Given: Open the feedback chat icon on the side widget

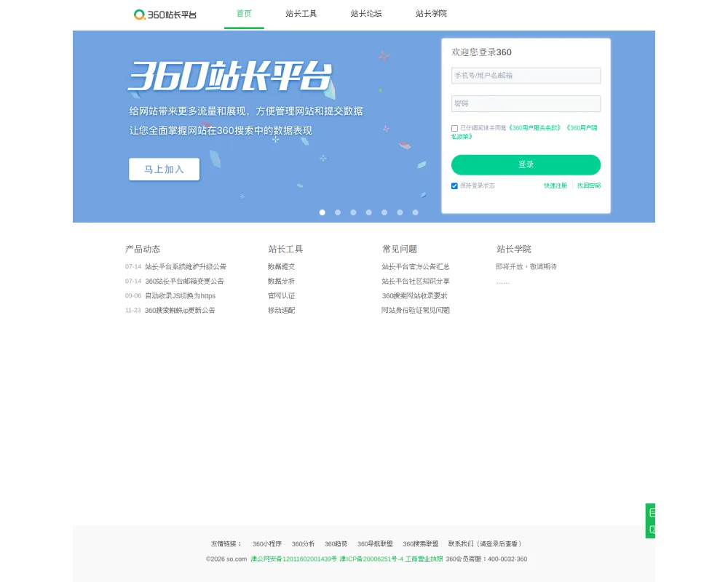Looking at the screenshot, I should pos(652,530).
